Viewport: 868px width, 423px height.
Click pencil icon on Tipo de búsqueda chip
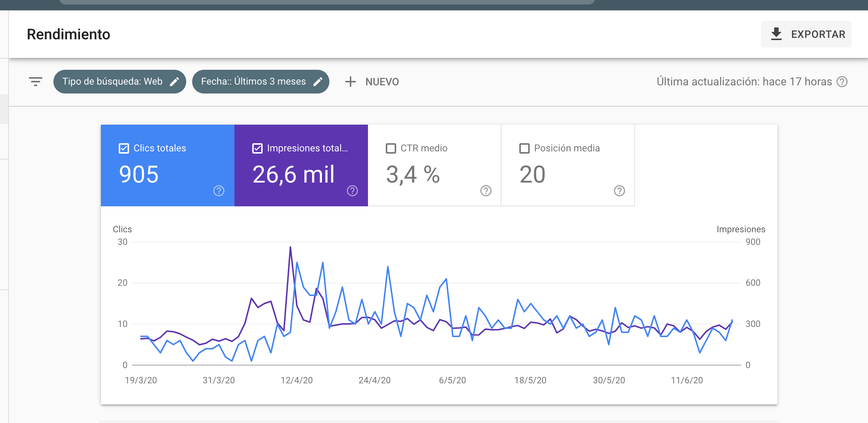[x=174, y=82]
